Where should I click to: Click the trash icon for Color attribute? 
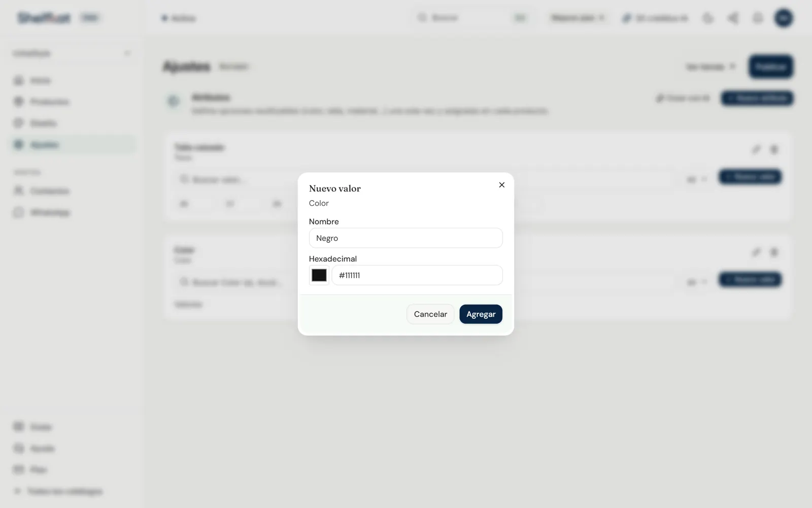pyautogui.click(x=774, y=252)
